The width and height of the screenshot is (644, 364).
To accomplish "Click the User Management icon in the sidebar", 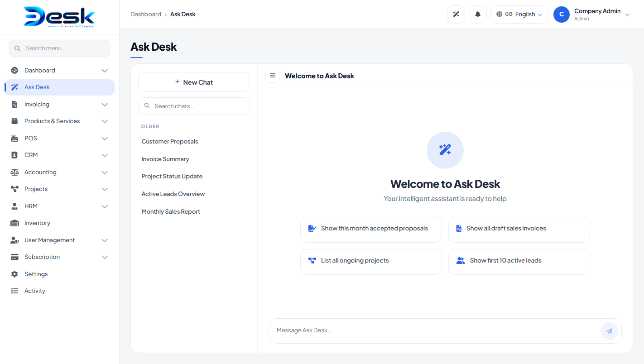I will [14, 240].
